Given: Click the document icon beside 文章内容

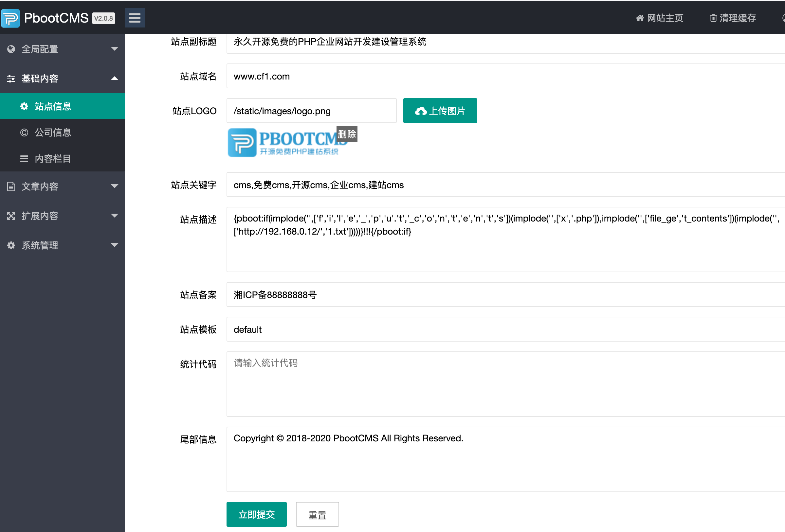Looking at the screenshot, I should coord(11,186).
